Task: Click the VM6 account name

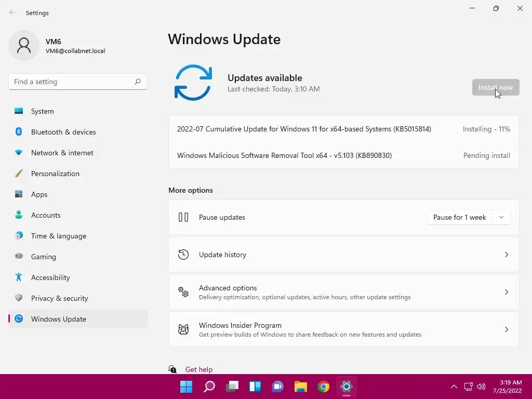Action: tap(54, 42)
